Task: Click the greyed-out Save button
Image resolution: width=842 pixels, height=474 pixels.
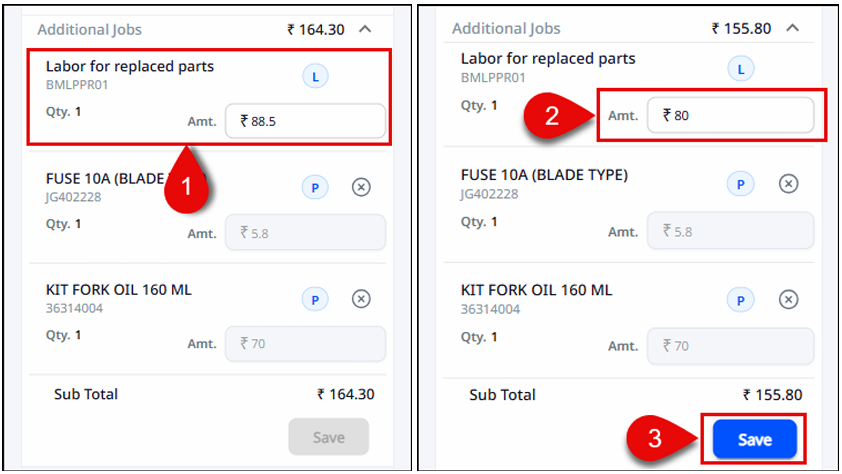Action: (x=328, y=437)
